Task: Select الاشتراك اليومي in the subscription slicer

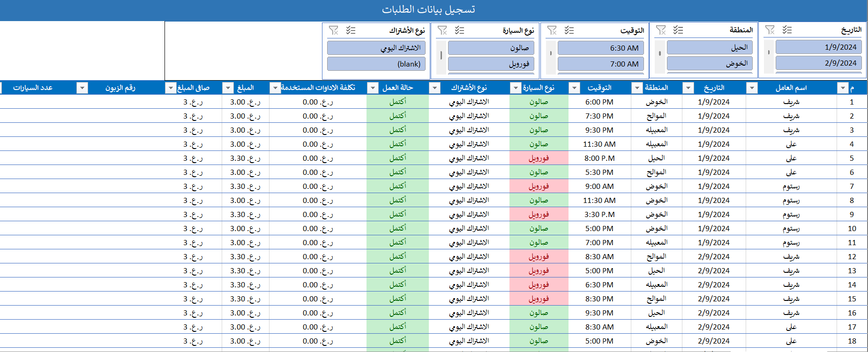Action: coord(376,48)
